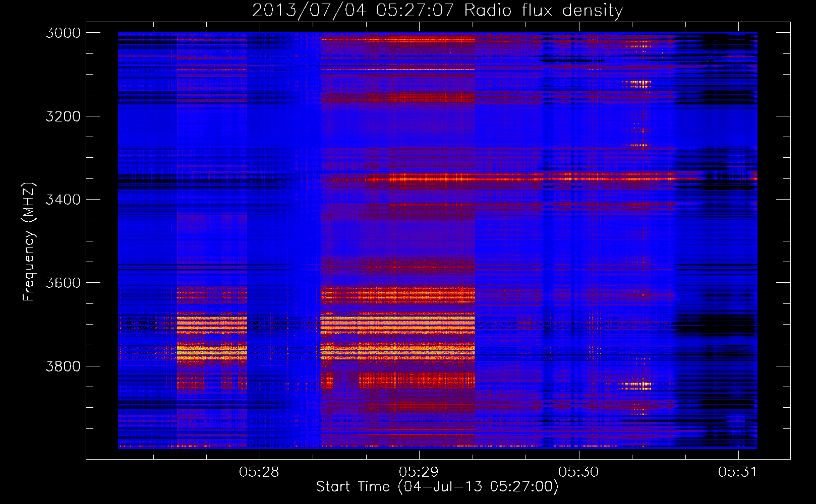
Task: Click the '05:28' time axis label
Action: 259,472
